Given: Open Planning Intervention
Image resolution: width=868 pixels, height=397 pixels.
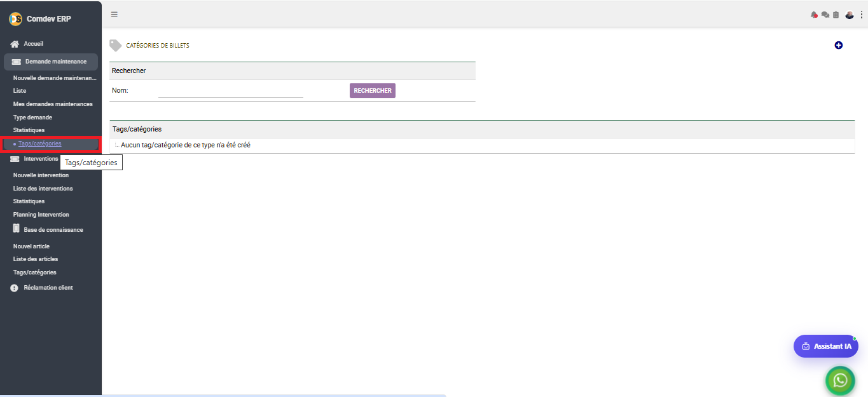Looking at the screenshot, I should [x=41, y=215].
